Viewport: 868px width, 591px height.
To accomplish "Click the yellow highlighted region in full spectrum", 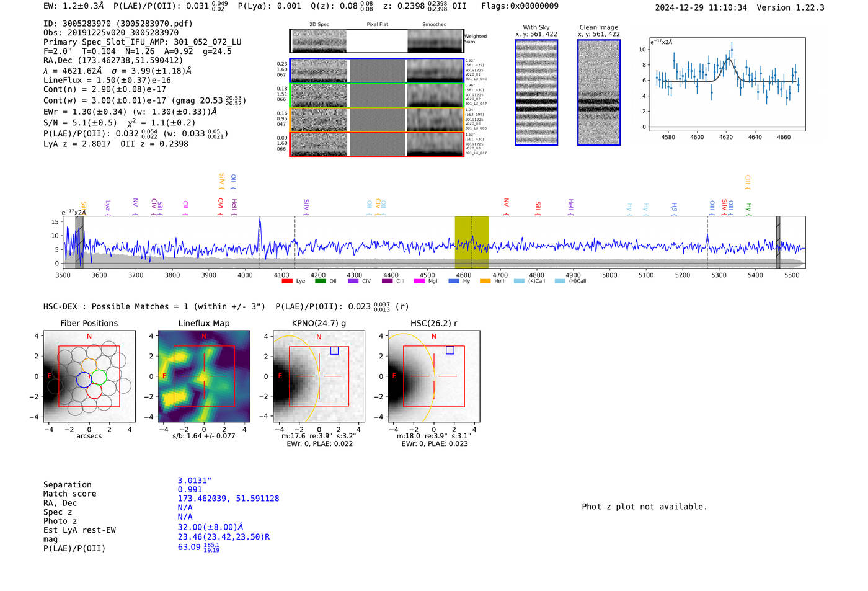I will (471, 242).
